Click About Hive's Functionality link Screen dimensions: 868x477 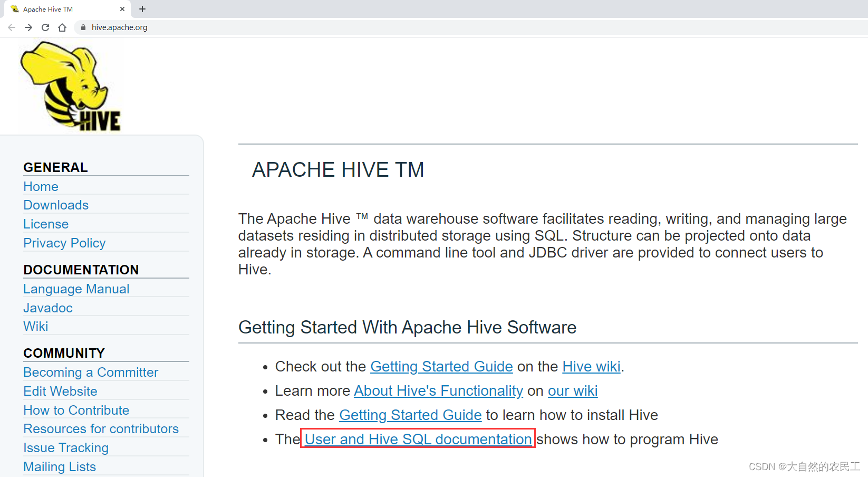coord(438,391)
